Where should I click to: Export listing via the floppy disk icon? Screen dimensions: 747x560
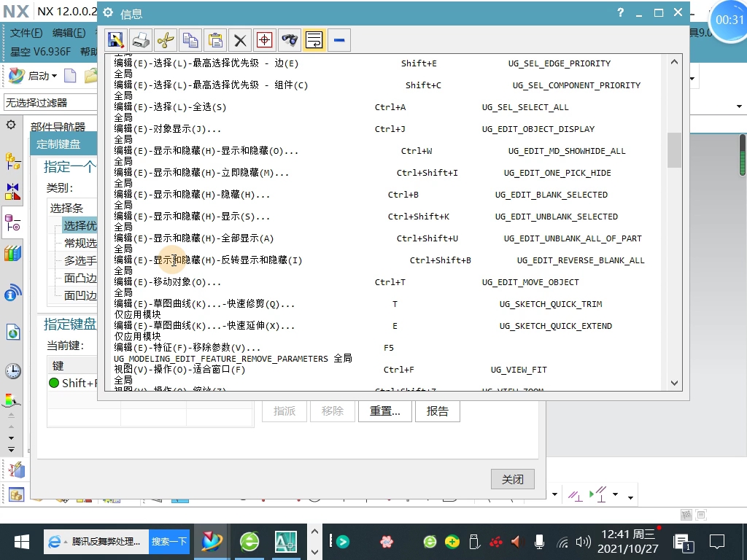(x=117, y=40)
